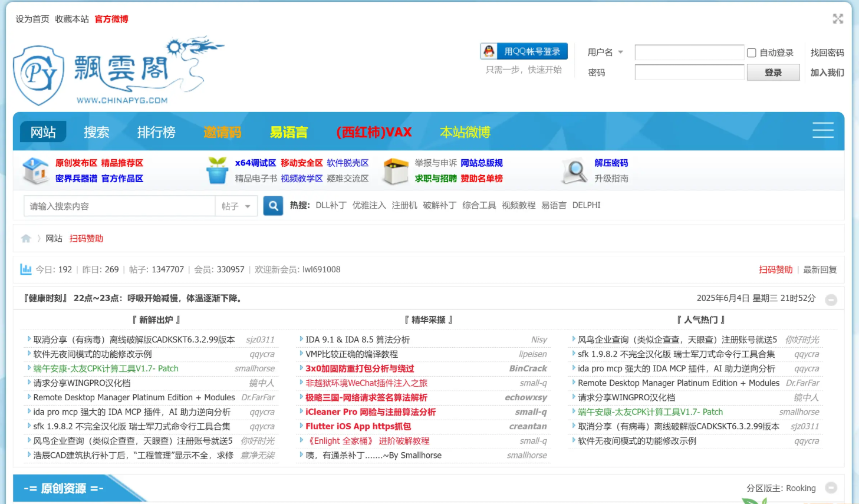Collapse the 健康时刻 panel with minus button

point(831,299)
